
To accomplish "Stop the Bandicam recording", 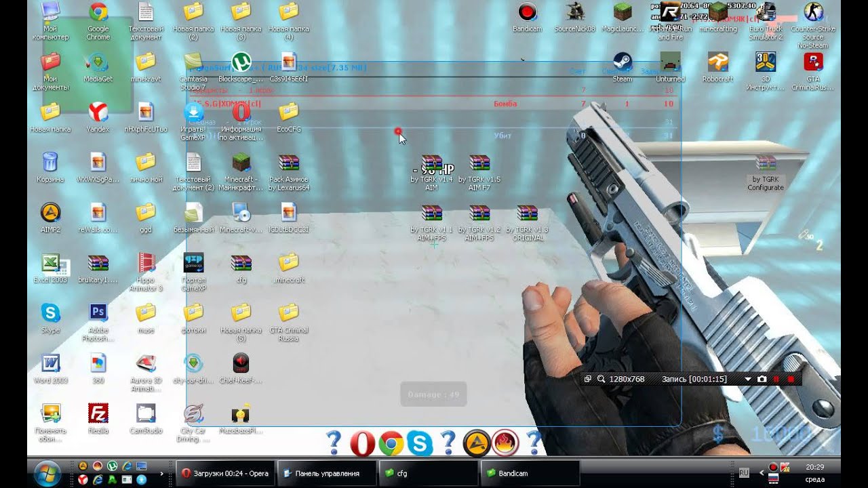I will pyautogui.click(x=791, y=379).
